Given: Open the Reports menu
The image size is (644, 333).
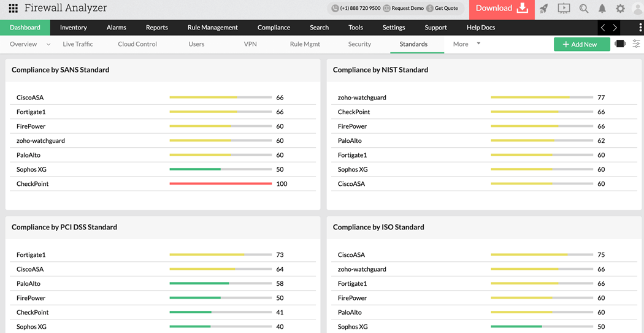Looking at the screenshot, I should click(x=157, y=28).
